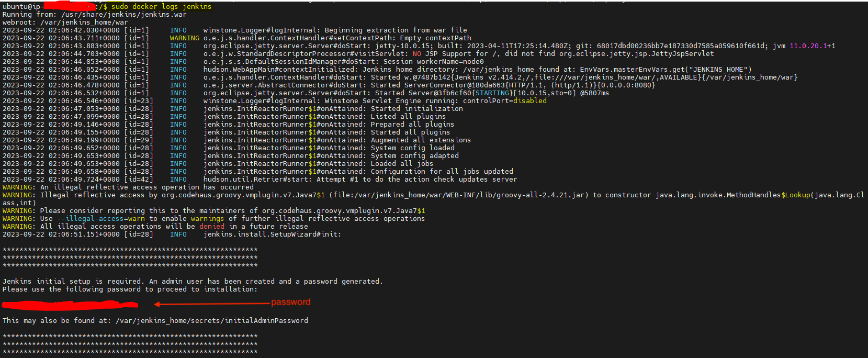The image size is (868, 358).
Task: Click 'EnvVars.masterEnvVars.get("JENKINS_HOME")' text
Action: [666, 70]
